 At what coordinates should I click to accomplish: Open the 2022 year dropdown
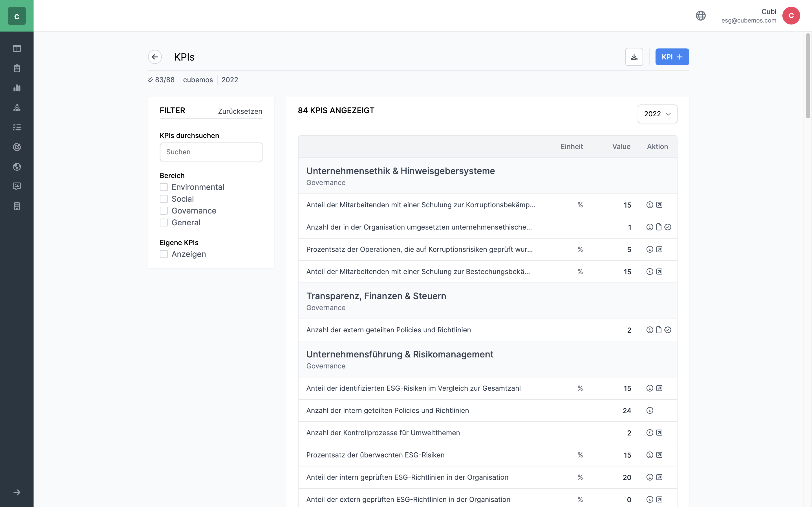657,114
